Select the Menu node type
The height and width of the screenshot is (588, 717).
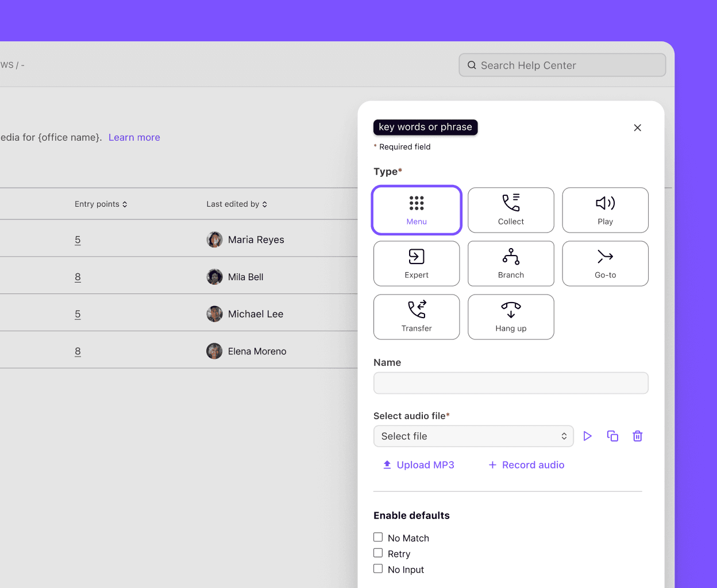coord(417,210)
